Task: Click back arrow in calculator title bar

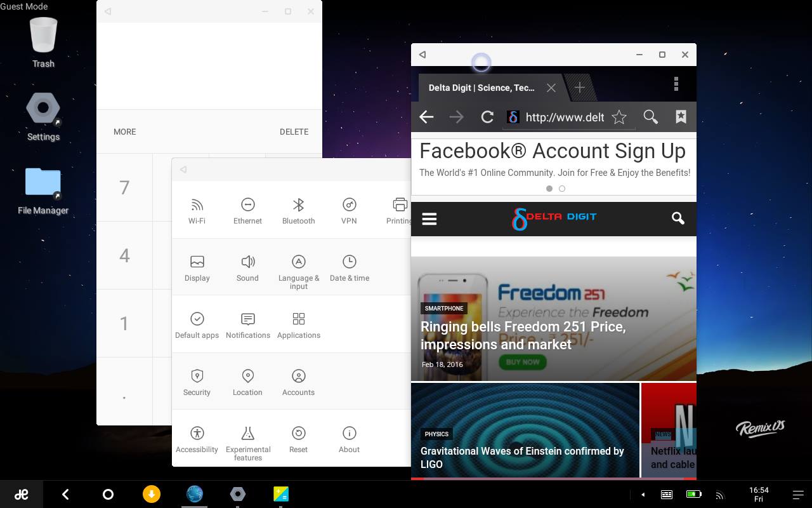Action: click(x=108, y=11)
